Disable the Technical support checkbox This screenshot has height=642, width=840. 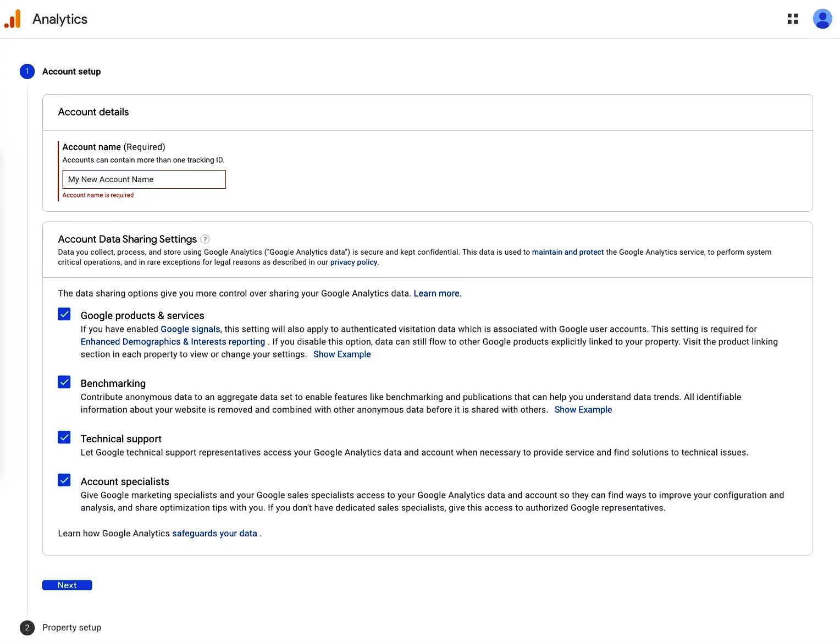[x=64, y=437]
